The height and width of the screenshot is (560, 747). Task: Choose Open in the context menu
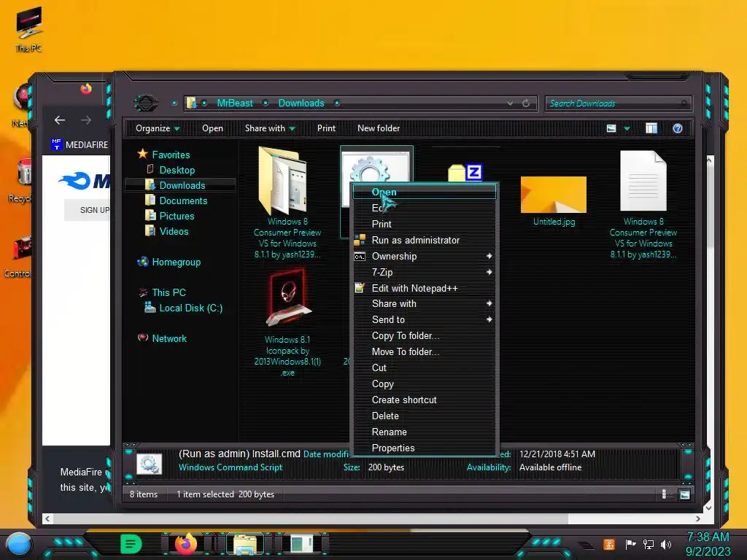[x=424, y=192]
